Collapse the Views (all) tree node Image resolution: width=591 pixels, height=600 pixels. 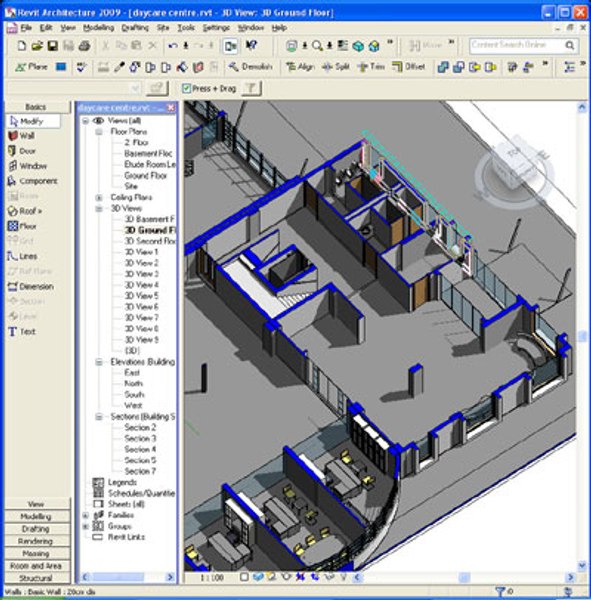point(86,121)
